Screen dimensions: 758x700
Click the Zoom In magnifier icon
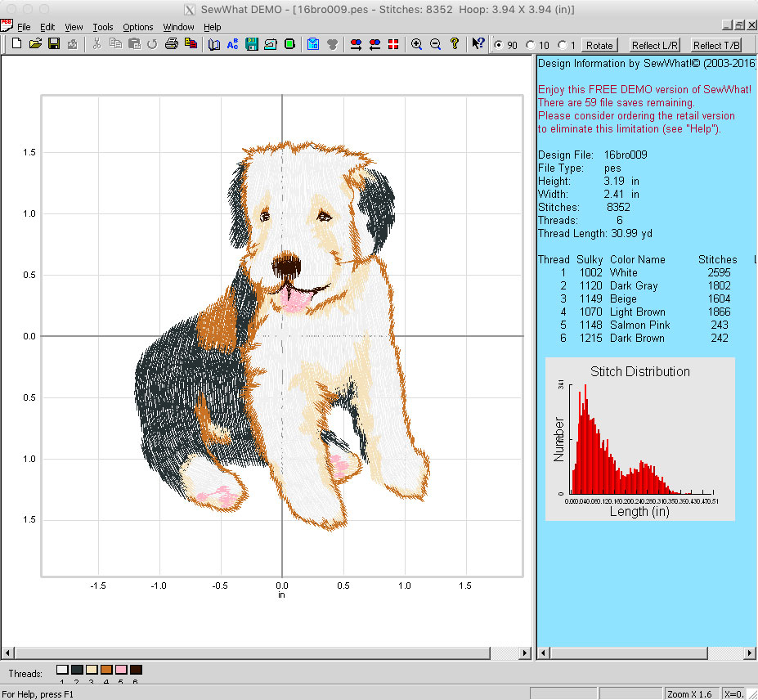[416, 44]
